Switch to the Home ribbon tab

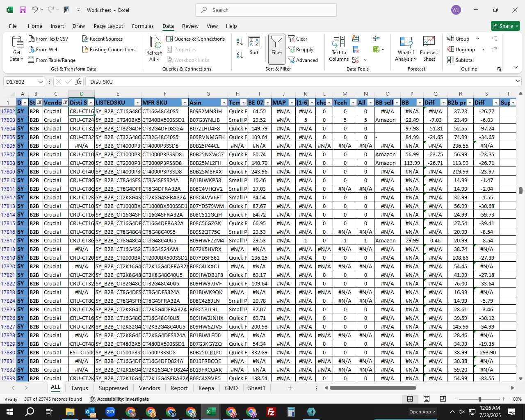click(35, 26)
